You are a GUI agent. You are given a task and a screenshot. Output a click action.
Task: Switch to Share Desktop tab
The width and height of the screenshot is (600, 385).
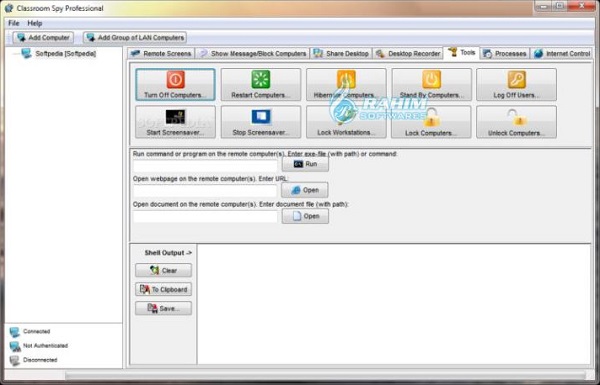(341, 54)
